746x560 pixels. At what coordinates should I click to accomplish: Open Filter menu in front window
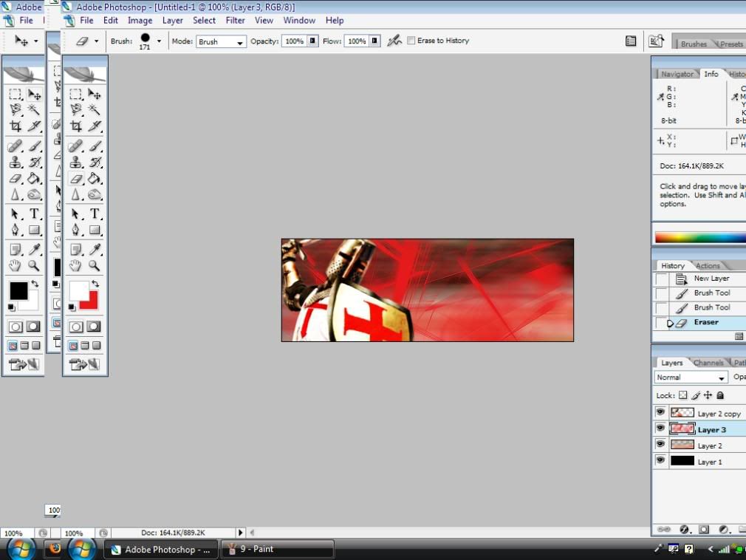(x=235, y=21)
